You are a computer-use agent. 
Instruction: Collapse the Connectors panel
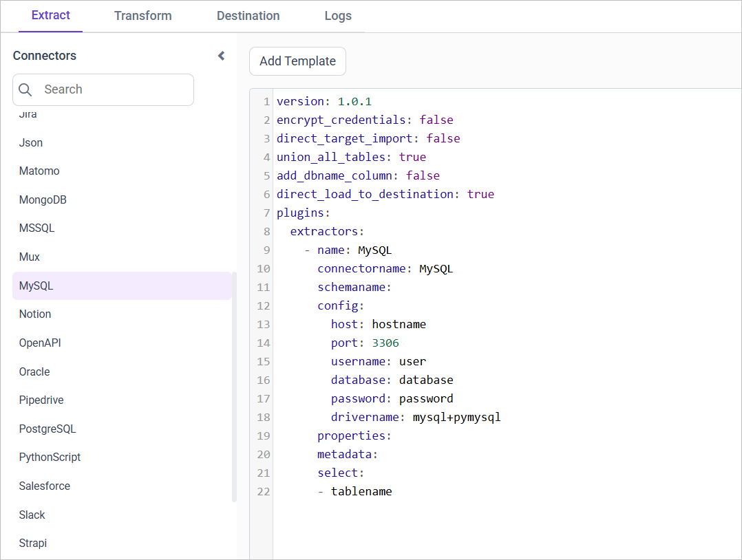click(221, 56)
